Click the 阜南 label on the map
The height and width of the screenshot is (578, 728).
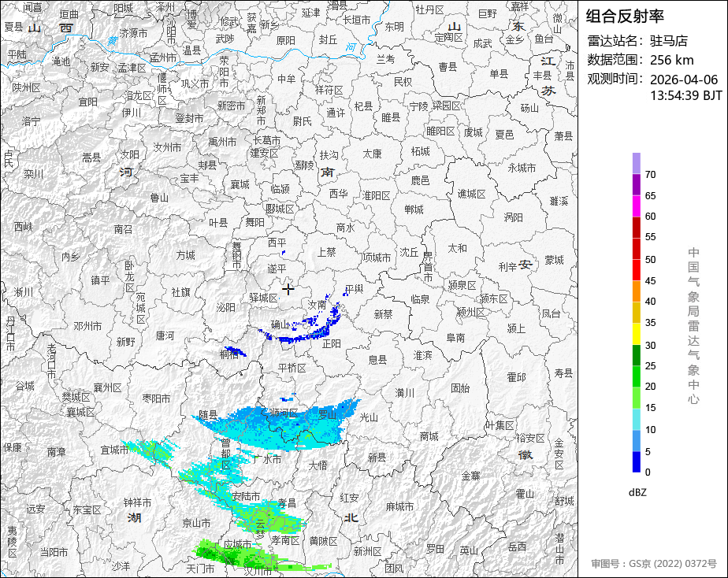coord(455,338)
